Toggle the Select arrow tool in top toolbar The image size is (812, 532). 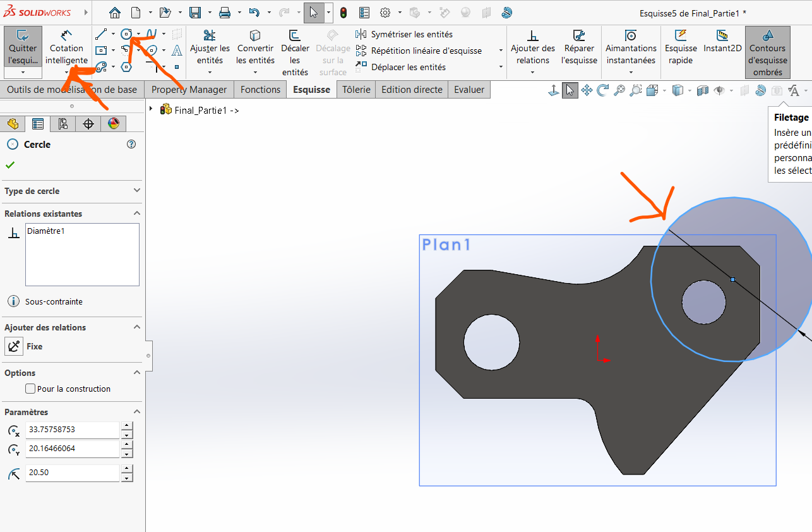point(314,13)
